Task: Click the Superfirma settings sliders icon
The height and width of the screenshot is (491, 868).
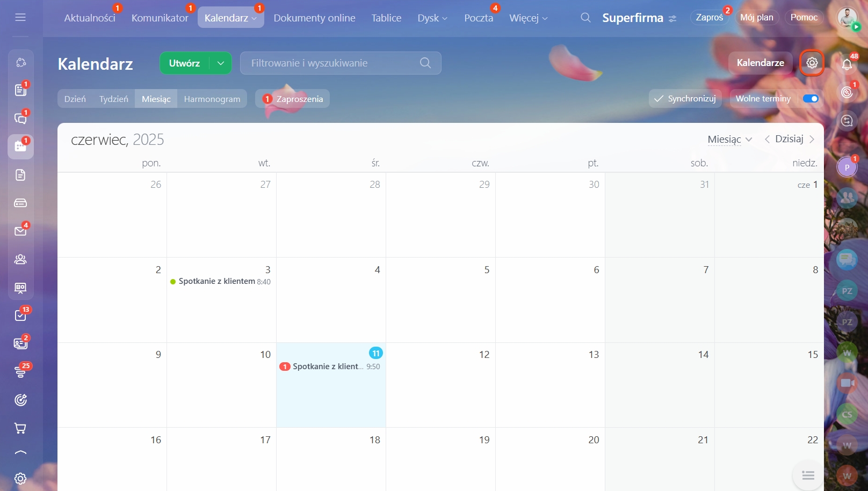Action: click(672, 19)
